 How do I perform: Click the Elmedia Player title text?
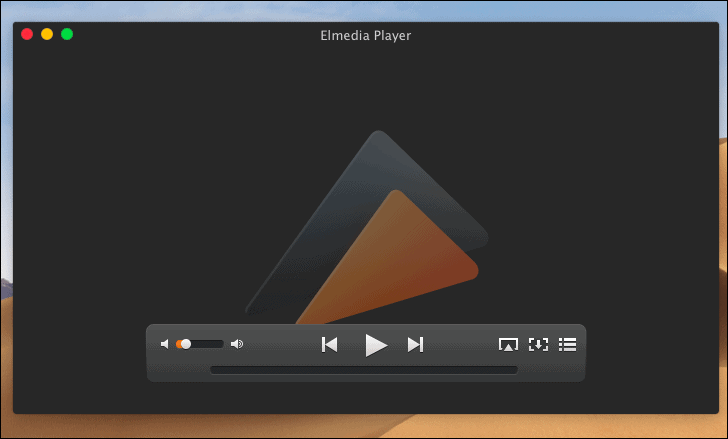(x=365, y=36)
